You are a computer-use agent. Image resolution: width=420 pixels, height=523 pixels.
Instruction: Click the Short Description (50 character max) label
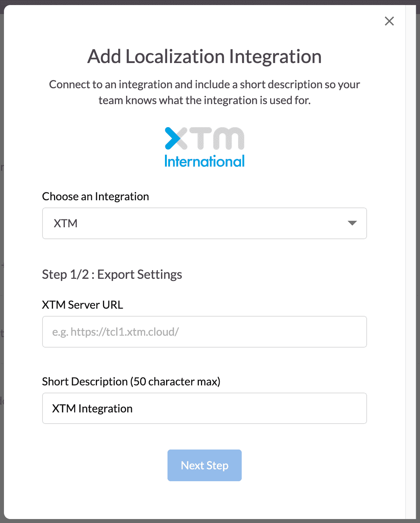[x=131, y=382]
